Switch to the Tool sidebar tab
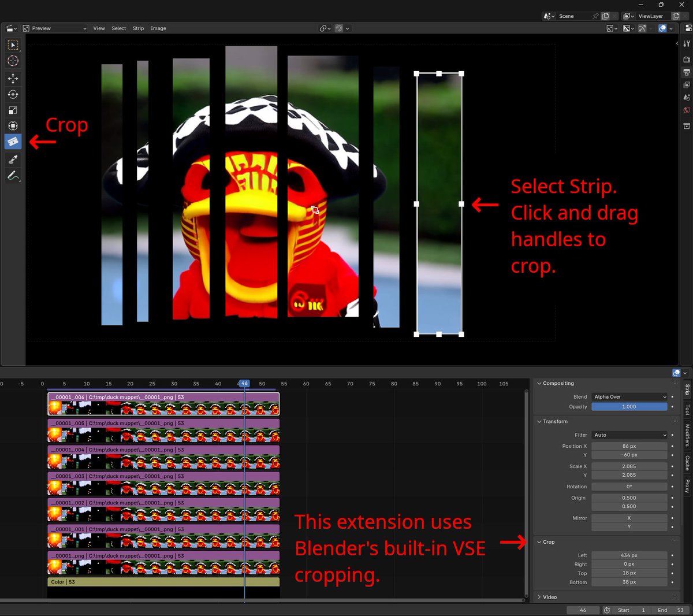The height and width of the screenshot is (616, 693). click(x=687, y=410)
